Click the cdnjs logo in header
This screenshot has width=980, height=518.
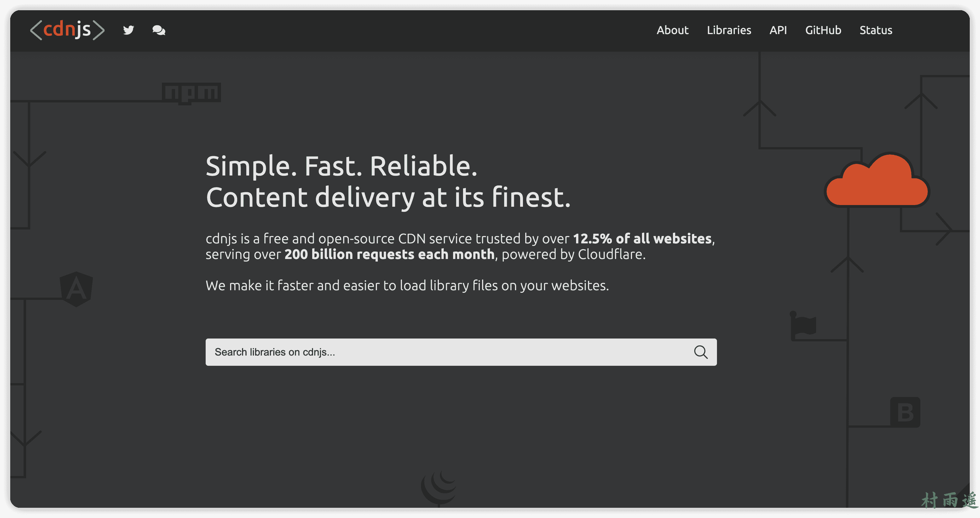(x=67, y=30)
